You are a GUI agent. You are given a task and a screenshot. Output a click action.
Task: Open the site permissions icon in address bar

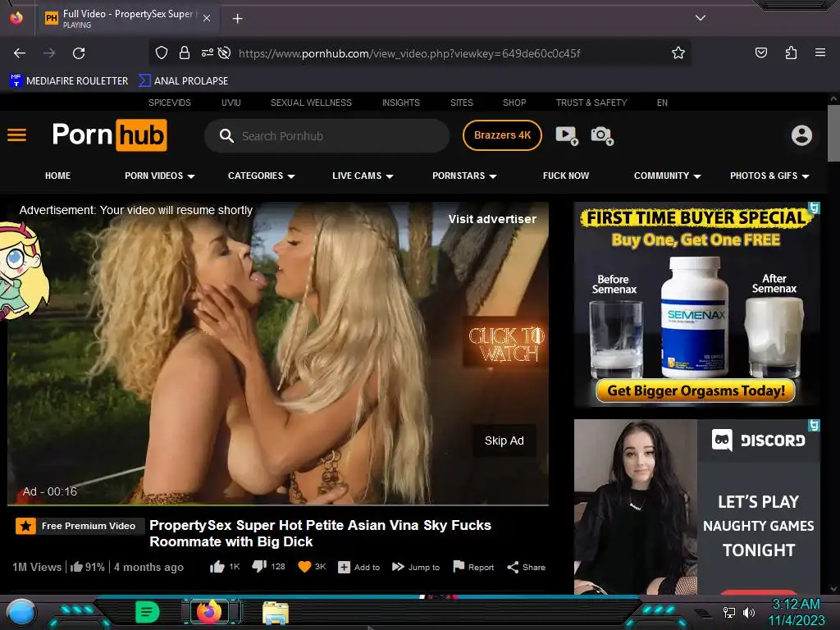(x=207, y=52)
